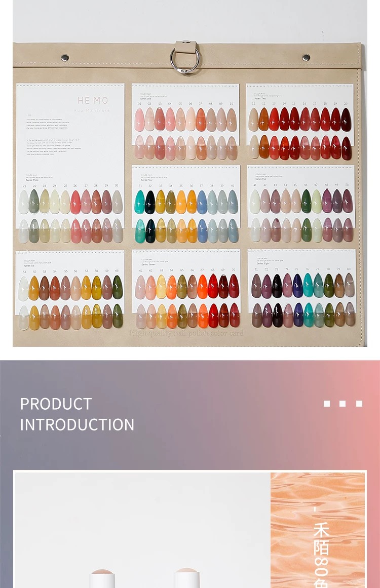Pick the dark burgundy swatch under 20
Image resolution: width=380 pixels, height=588 pixels.
click(x=346, y=119)
